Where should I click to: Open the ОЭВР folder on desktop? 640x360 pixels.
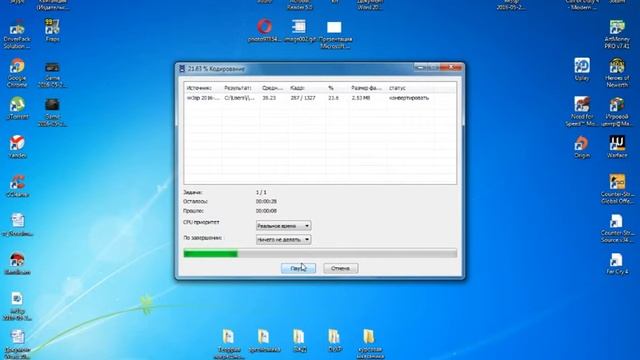(x=334, y=341)
